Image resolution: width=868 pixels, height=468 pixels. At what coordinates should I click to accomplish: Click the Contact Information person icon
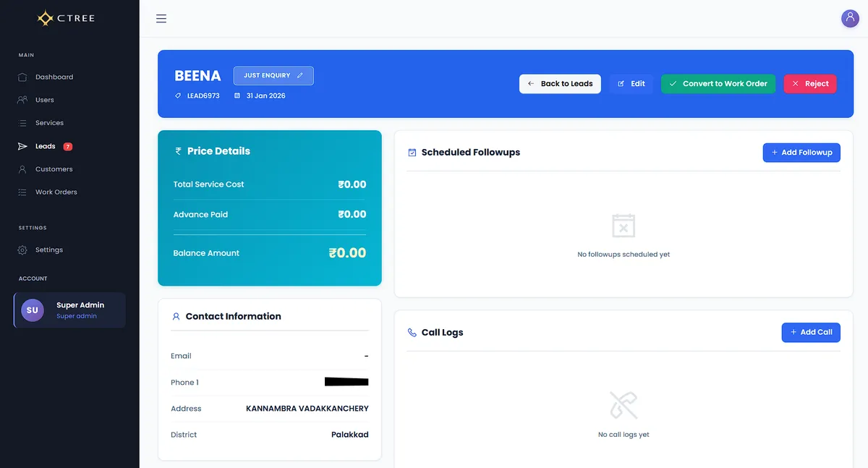176,316
